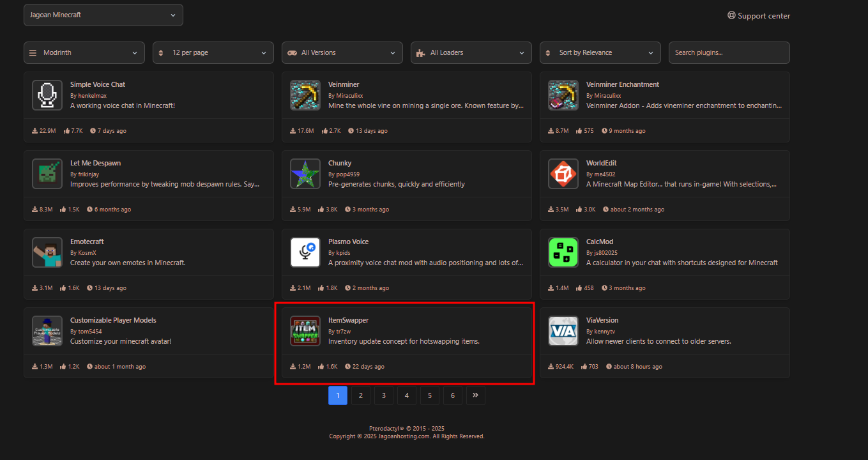Click the Veinminer 2.7K likes thumbs-up icon
The width and height of the screenshot is (868, 460).
pos(324,131)
